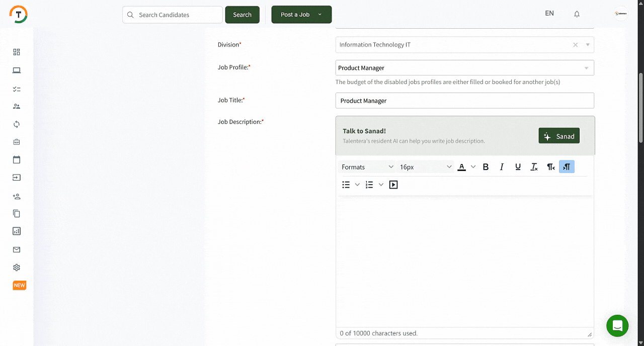Apply italic formatting in the editor

(x=502, y=167)
